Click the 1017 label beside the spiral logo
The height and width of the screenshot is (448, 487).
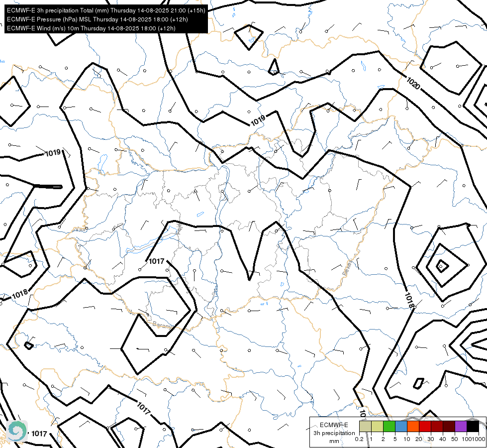(x=39, y=434)
